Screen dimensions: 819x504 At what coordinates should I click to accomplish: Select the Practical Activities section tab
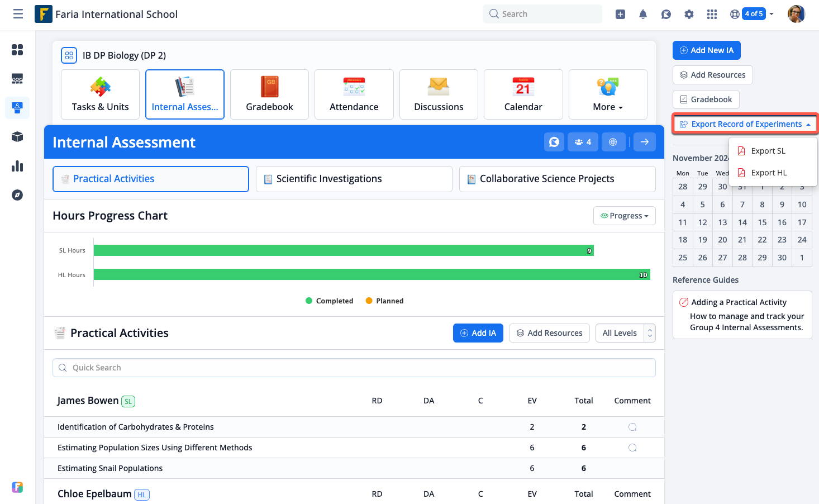click(x=151, y=179)
